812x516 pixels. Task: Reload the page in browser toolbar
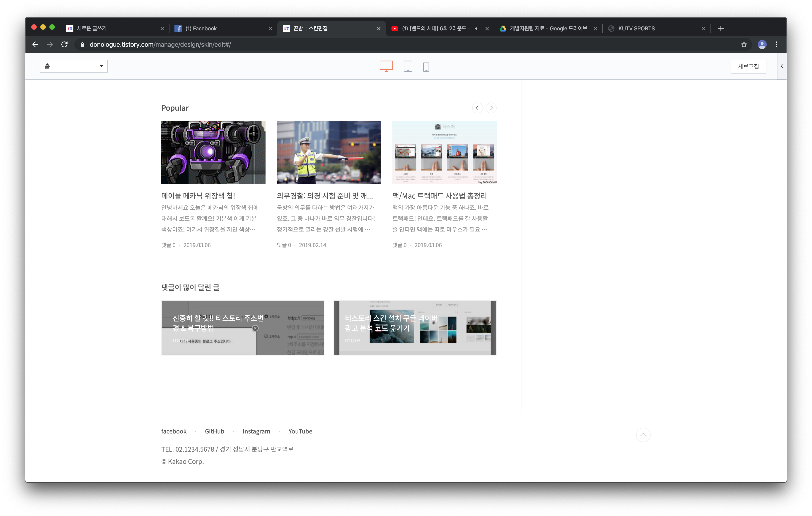[x=64, y=44]
